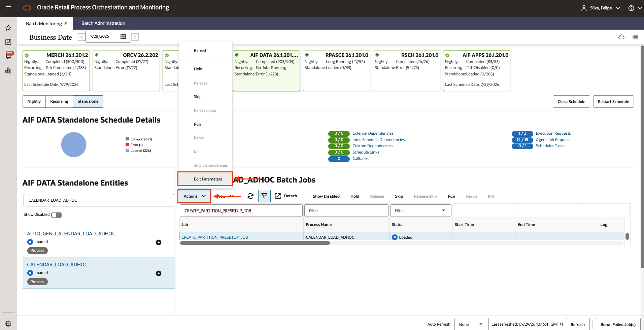
Task: Open the Scheduler Tasks link
Action: point(550,146)
